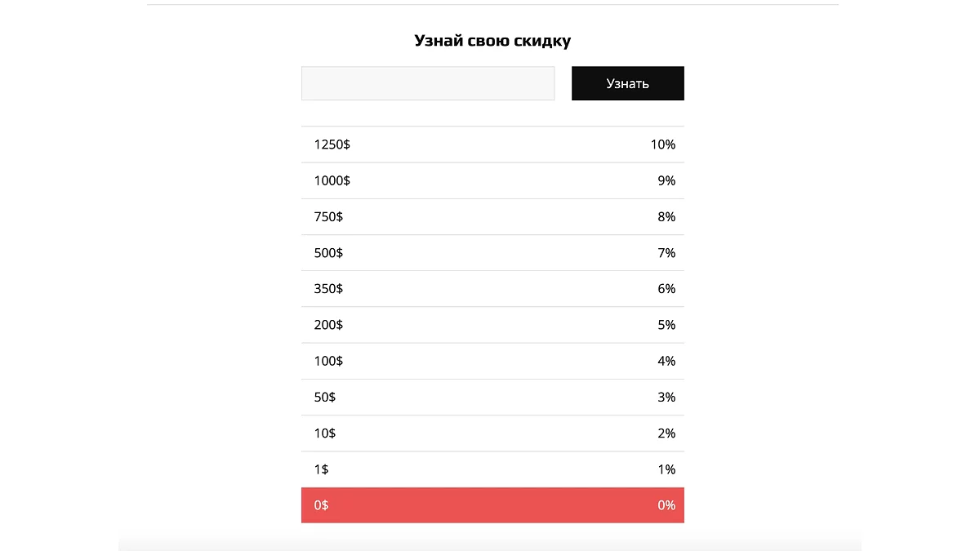Click the discount lookup input field
980x551 pixels.
427,83
